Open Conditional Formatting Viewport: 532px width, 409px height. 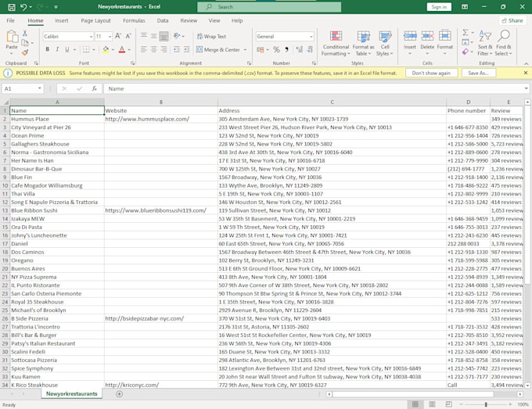(x=336, y=43)
